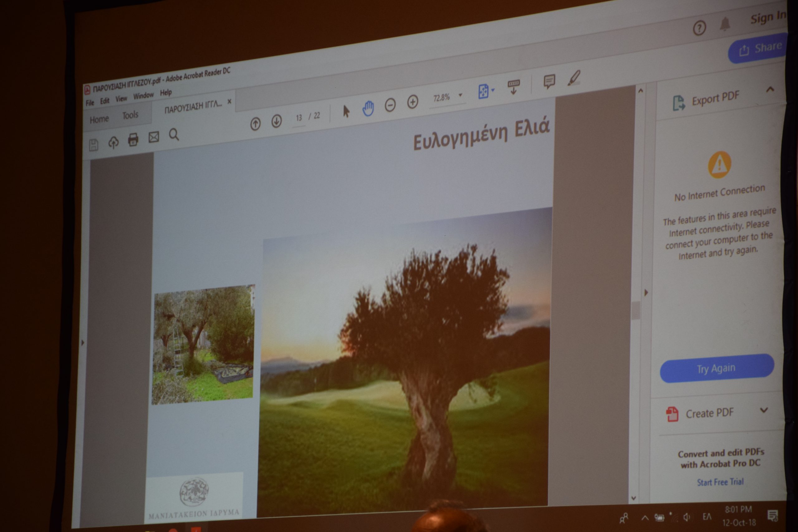Click the taskbar battery icon
This screenshot has width=798, height=532.
point(659,518)
